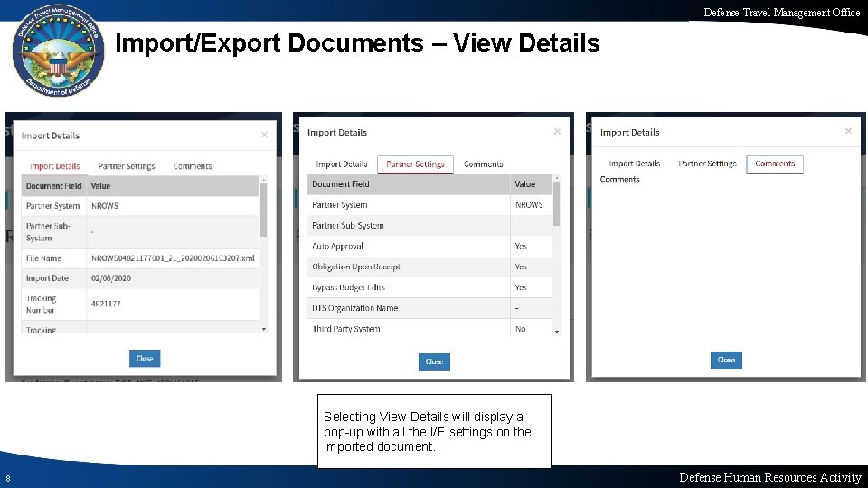Open Comments tab in middle dialog
The height and width of the screenshot is (488, 868).
pyautogui.click(x=483, y=164)
